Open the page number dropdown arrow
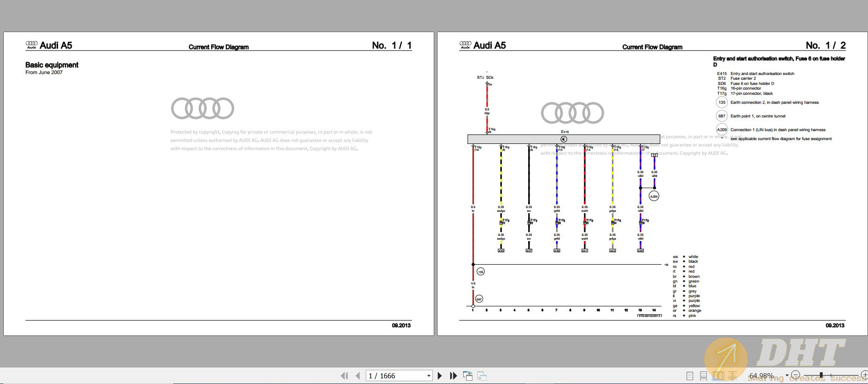 click(x=429, y=376)
